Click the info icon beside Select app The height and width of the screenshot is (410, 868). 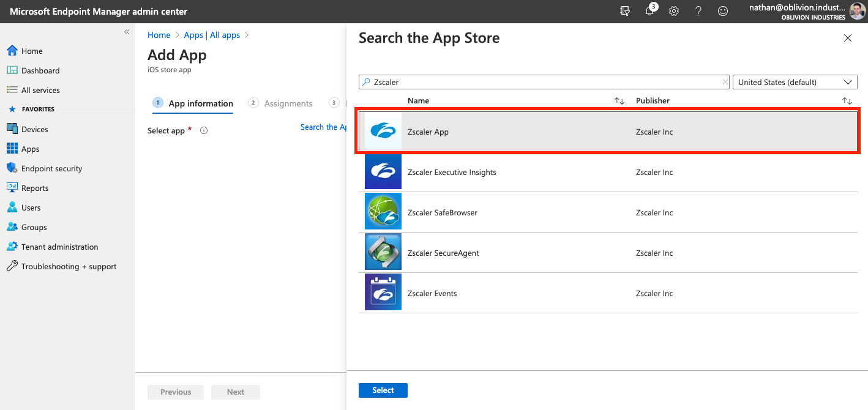204,130
